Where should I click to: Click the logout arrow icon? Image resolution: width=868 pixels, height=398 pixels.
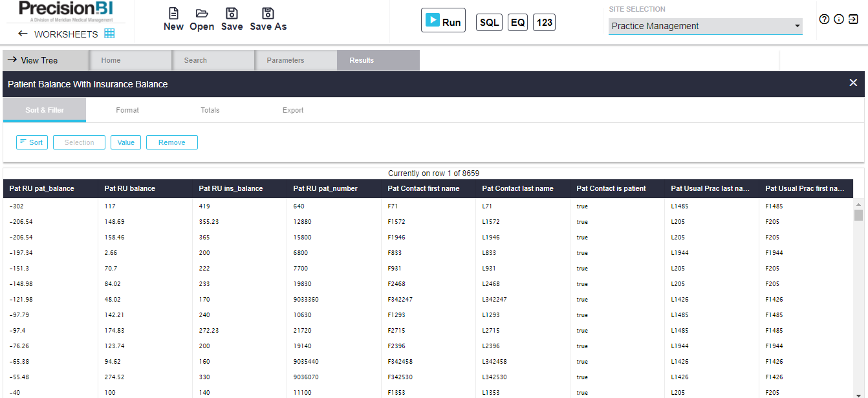[x=854, y=19]
